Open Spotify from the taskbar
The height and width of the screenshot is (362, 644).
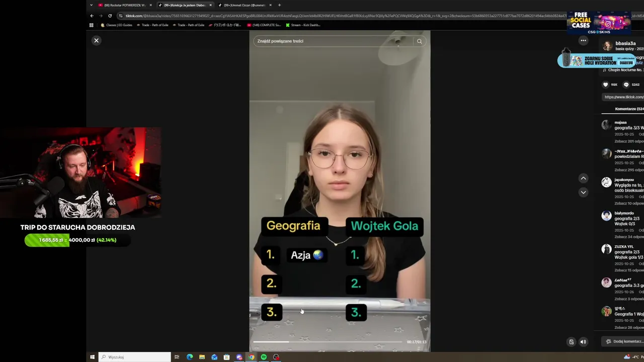[x=264, y=357]
